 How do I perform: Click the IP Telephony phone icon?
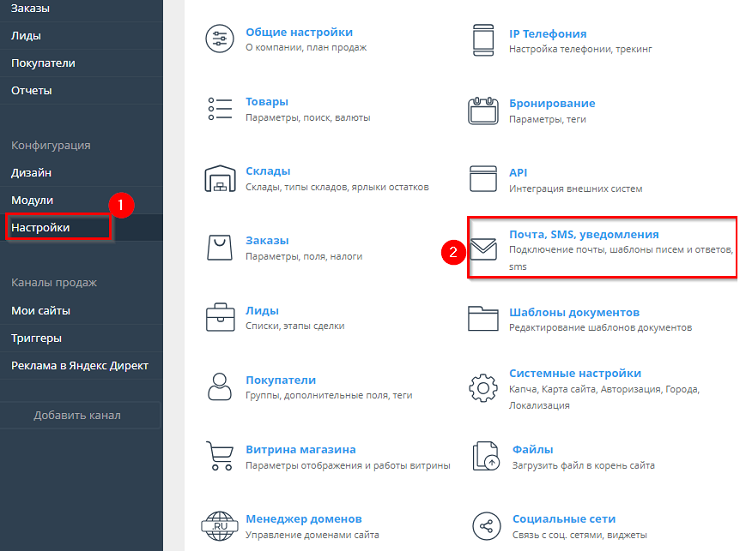tap(483, 40)
